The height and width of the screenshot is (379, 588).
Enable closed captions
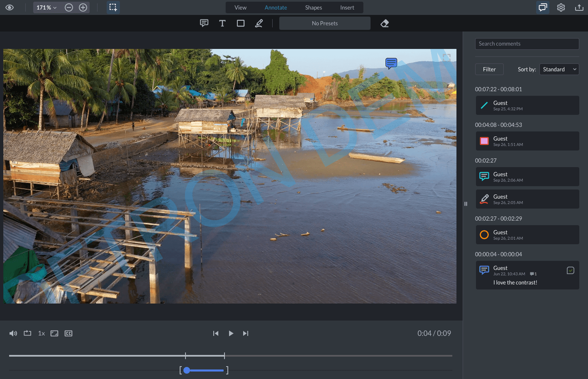click(x=68, y=333)
